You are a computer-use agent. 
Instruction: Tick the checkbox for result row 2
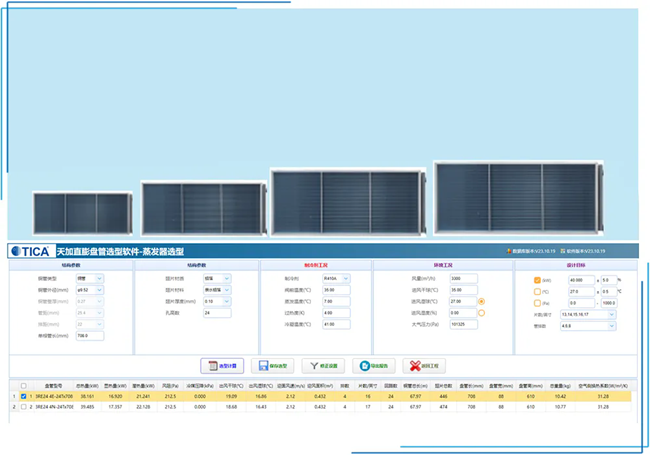coord(24,407)
